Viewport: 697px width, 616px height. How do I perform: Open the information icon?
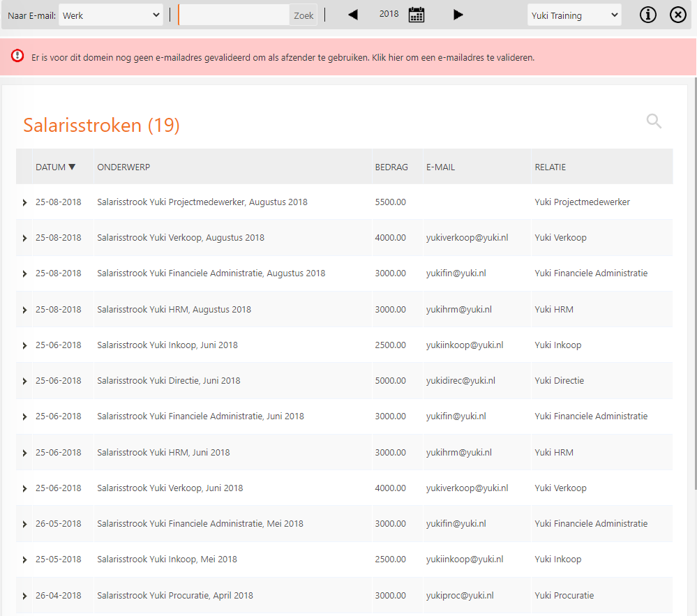647,15
